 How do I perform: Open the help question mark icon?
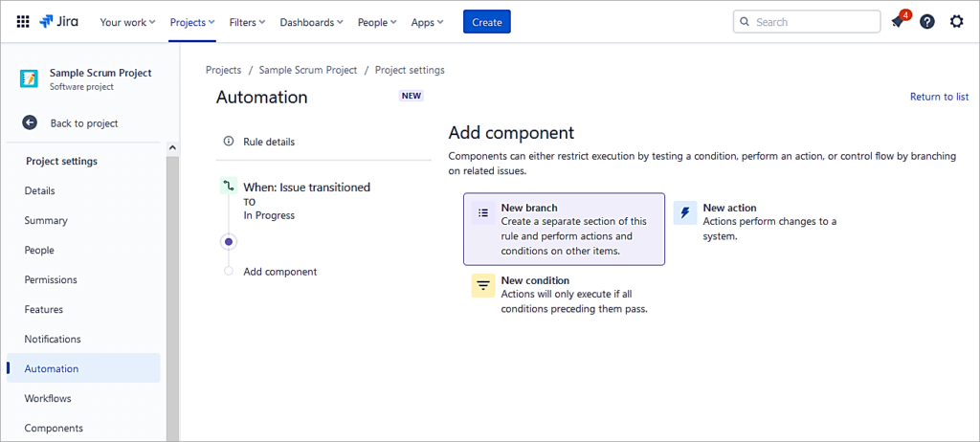click(926, 22)
